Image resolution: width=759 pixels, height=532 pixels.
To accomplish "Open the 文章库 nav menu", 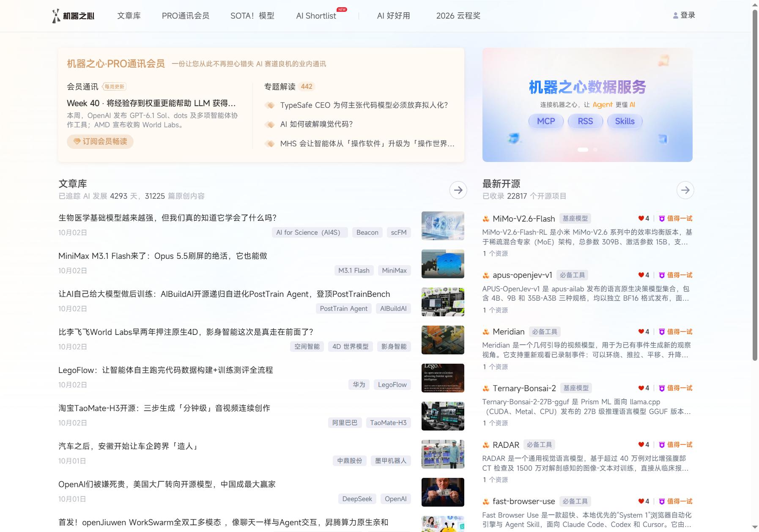I will click(129, 16).
